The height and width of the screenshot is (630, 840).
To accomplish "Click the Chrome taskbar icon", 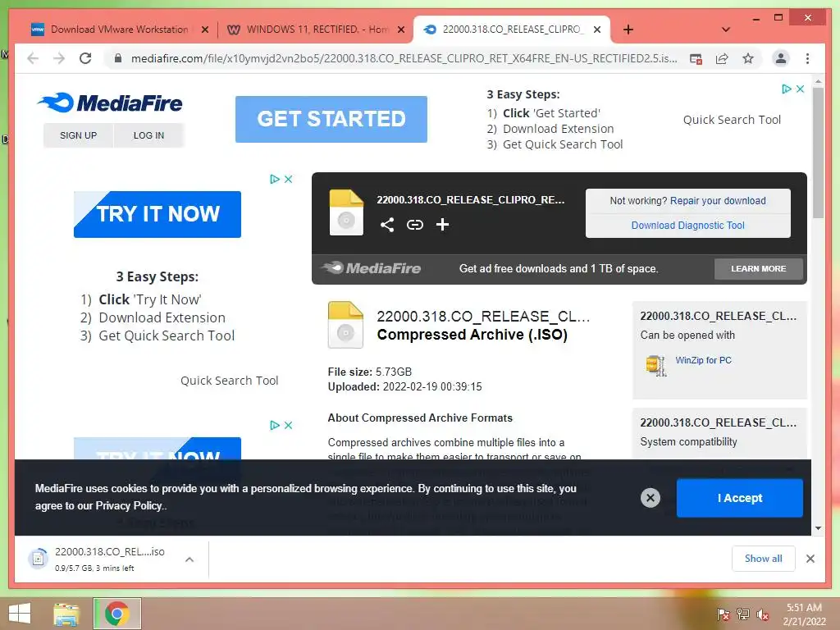I will click(117, 614).
